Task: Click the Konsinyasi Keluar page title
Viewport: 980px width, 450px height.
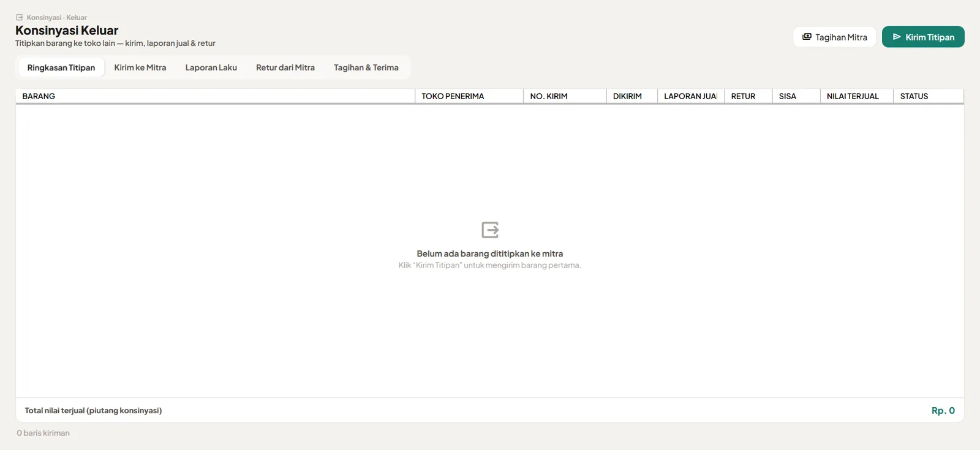Action: point(67,30)
